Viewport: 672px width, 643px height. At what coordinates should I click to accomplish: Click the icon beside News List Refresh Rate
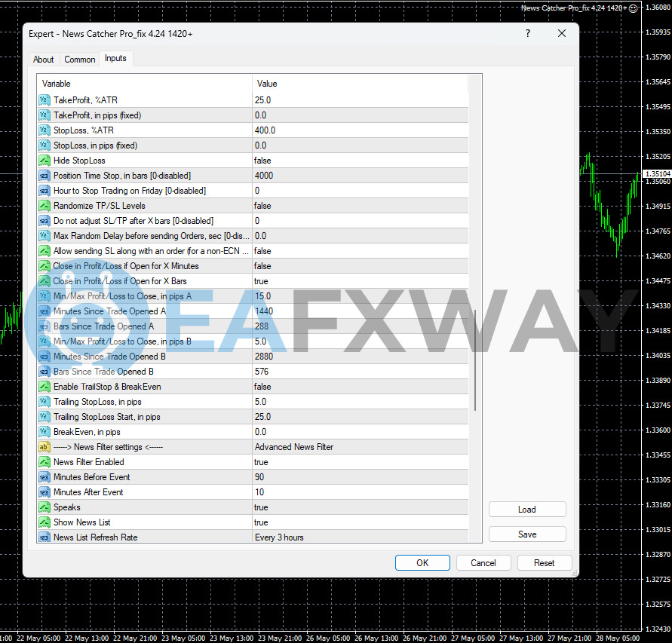(44, 537)
